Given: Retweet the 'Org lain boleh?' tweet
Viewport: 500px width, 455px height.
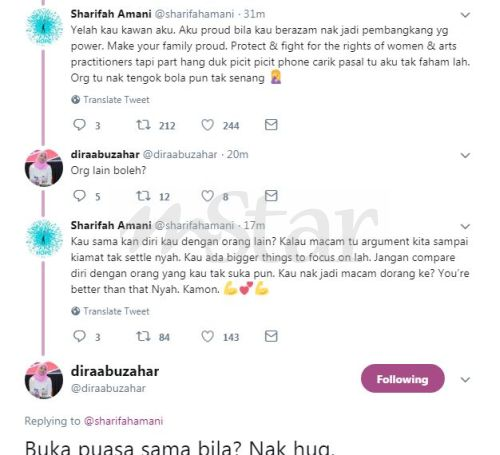Looking at the screenshot, I should pyautogui.click(x=143, y=196).
